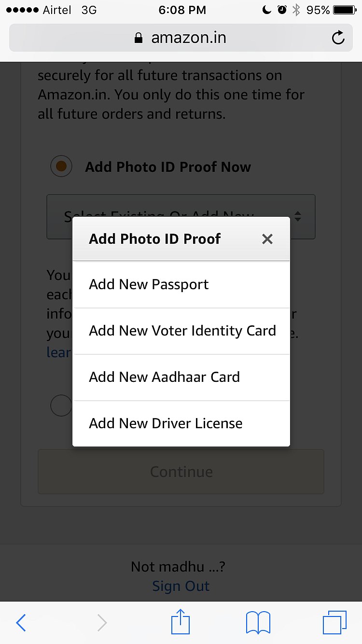The height and width of the screenshot is (644, 362).
Task: Select Add Photo ID Proof Now radio button
Action: point(61,167)
